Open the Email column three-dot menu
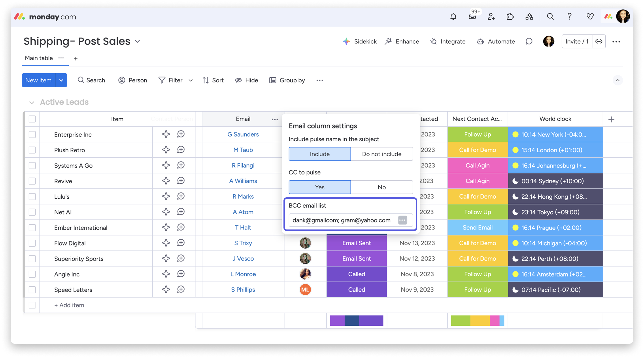644x358 pixels. [x=275, y=119]
